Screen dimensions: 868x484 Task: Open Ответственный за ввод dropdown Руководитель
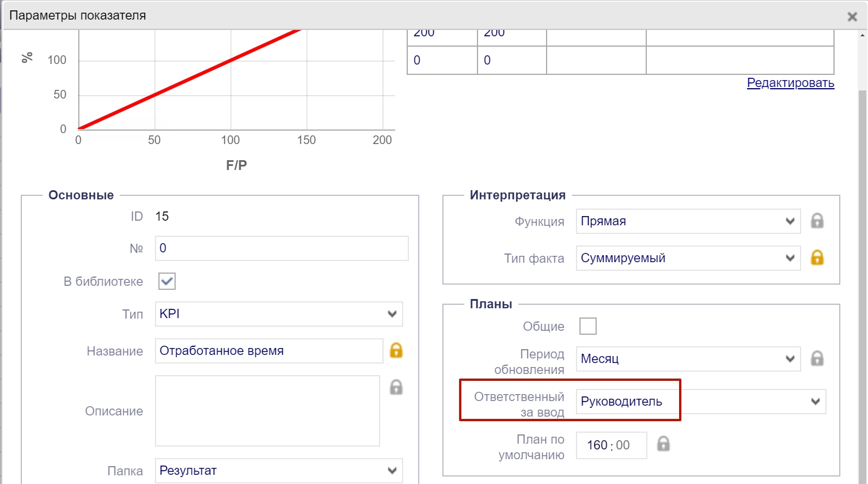pyautogui.click(x=701, y=402)
